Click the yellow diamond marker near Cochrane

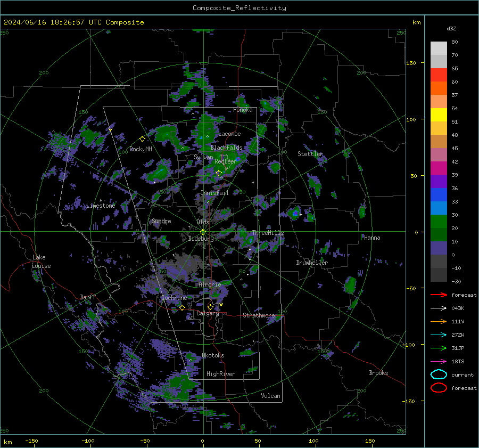pyautogui.click(x=182, y=307)
